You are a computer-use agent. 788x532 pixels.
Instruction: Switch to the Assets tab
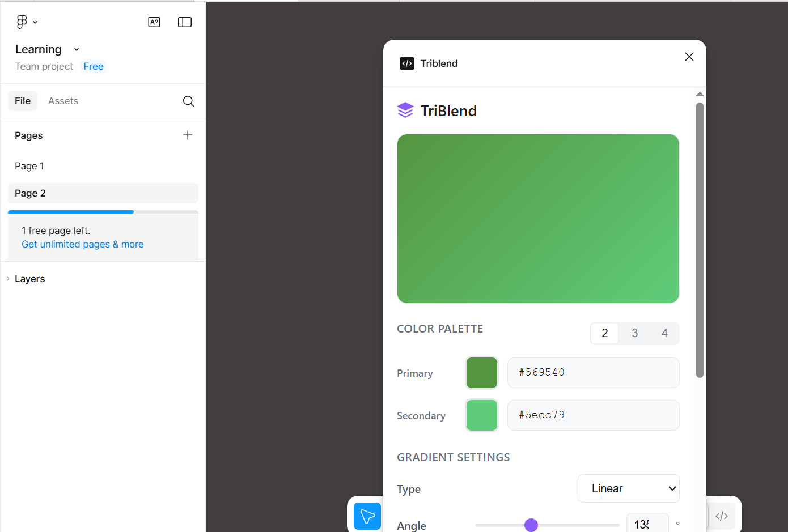pyautogui.click(x=63, y=101)
